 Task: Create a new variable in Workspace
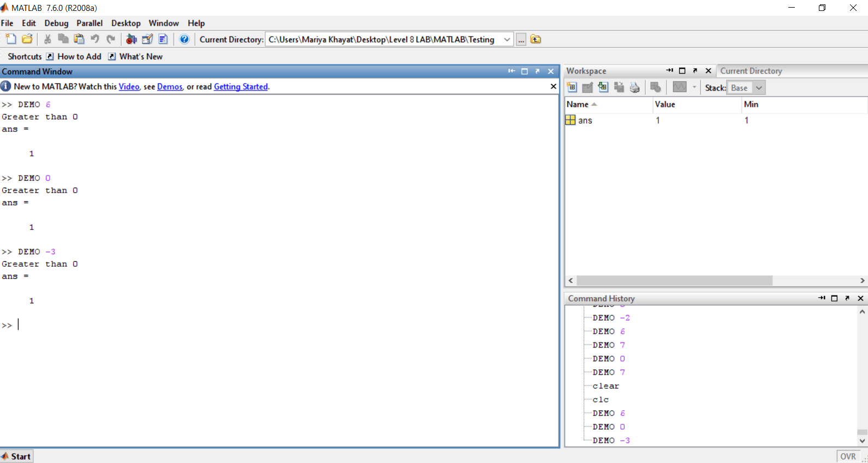click(572, 87)
